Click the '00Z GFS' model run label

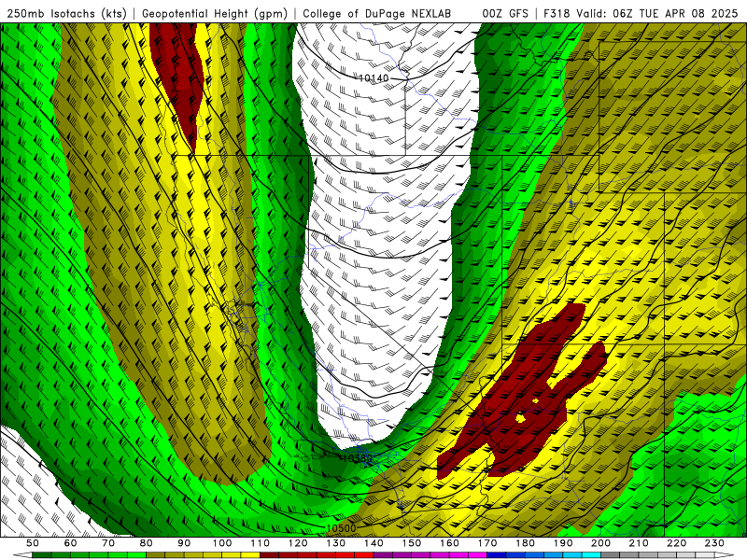505,13
